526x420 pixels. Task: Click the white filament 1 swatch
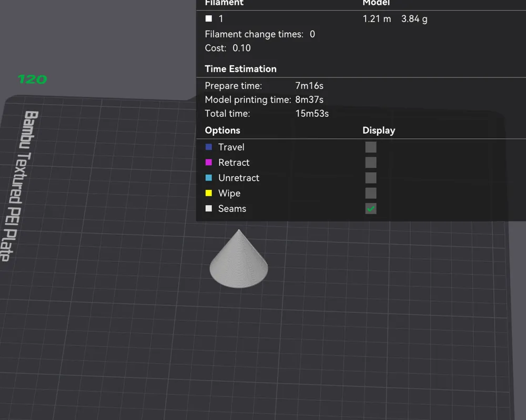point(209,19)
